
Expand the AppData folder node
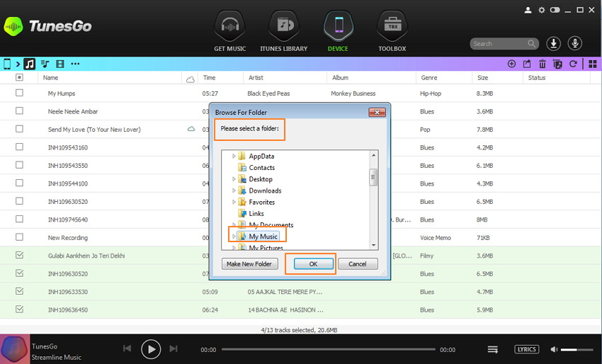click(234, 156)
